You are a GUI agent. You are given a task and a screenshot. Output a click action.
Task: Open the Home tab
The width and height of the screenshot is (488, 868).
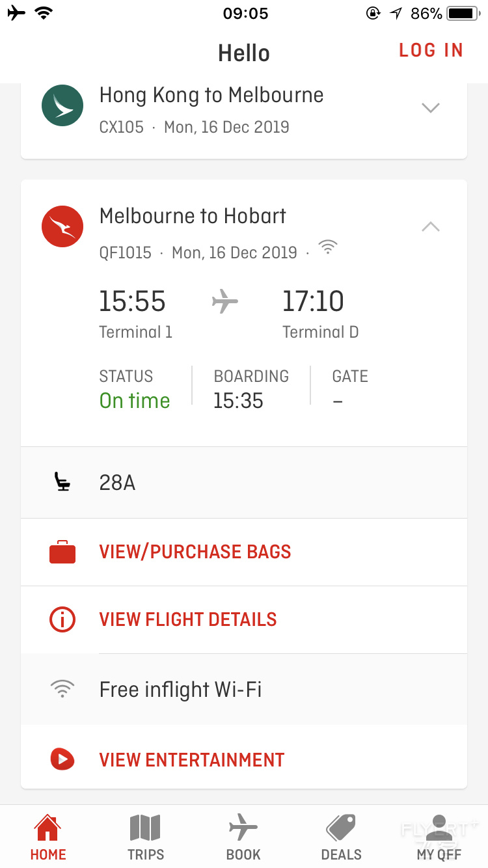pos(49,837)
